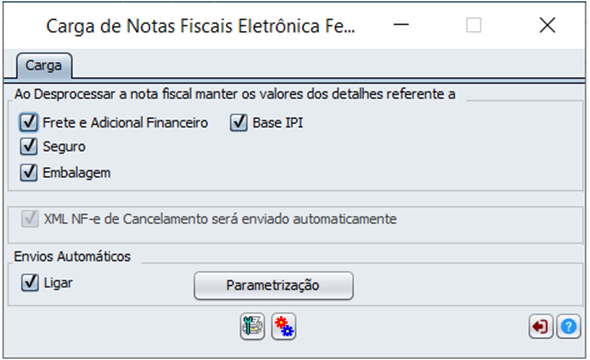The image size is (590, 360).
Task: Disable the Ligar automatic sending checkbox
Action: (x=30, y=283)
